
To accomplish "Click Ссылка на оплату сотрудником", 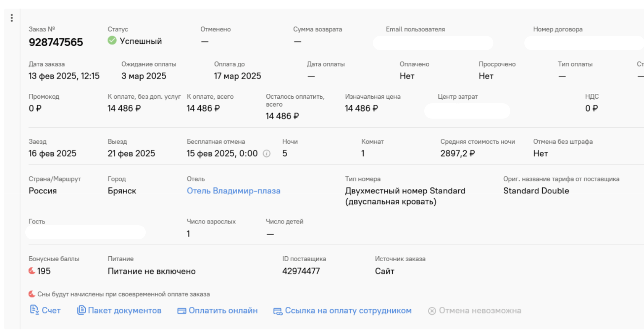I will (348, 310).
